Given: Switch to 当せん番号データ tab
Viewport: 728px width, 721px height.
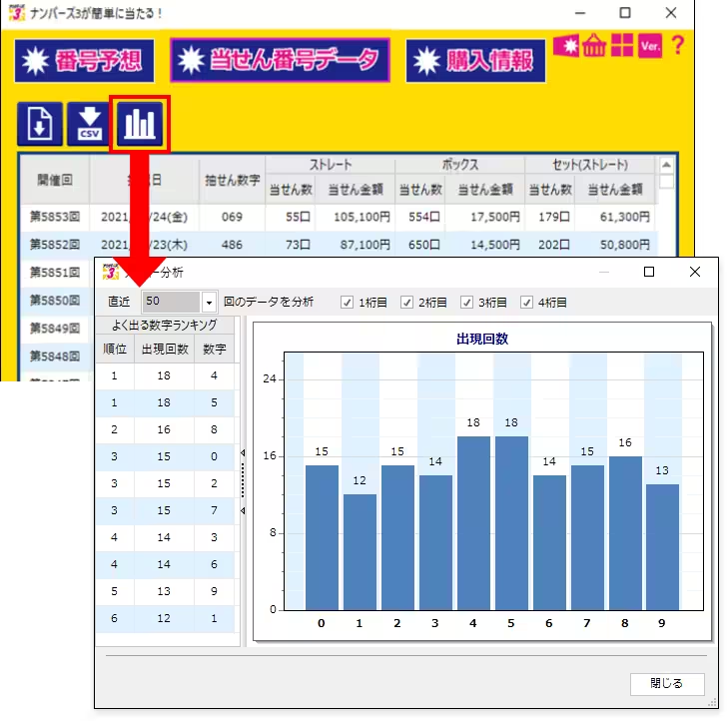Looking at the screenshot, I should click(280, 61).
